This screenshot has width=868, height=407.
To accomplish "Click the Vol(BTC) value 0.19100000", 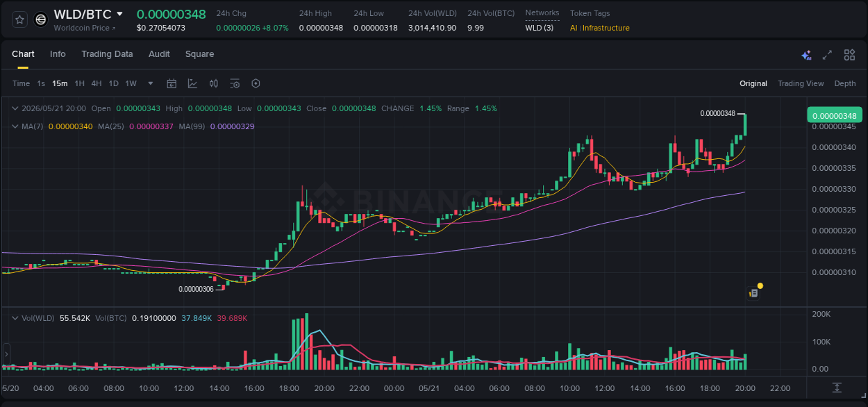I will [153, 317].
